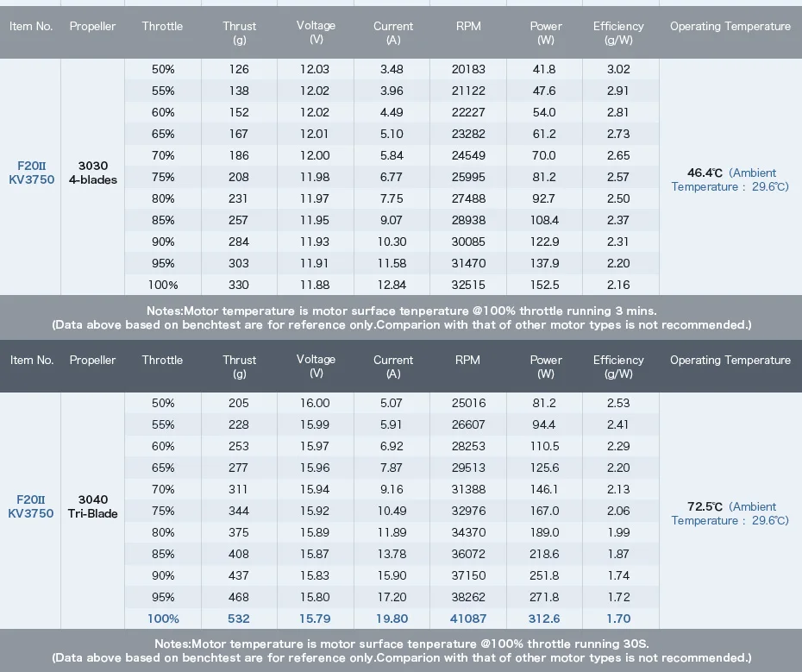Screen dimensions: 802x672
Task: Click the F20II KV3750 item in first table
Action: pos(31,173)
